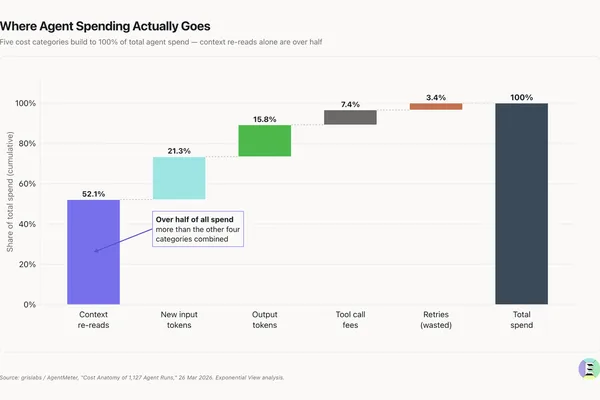Click the 'Context re-reads' axis label

pos(93,320)
